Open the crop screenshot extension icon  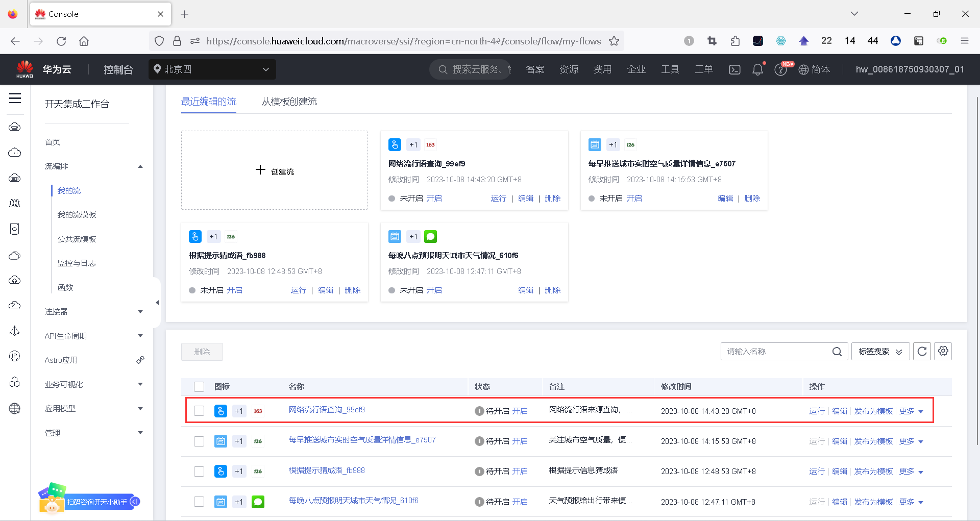coord(712,41)
